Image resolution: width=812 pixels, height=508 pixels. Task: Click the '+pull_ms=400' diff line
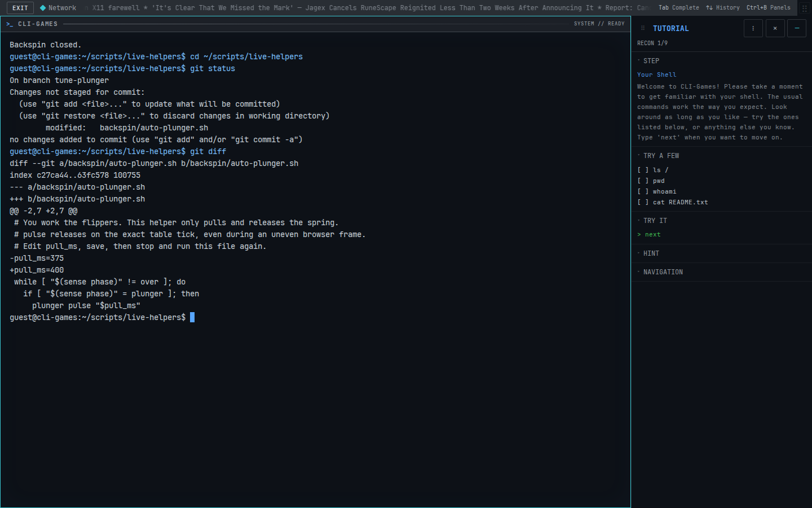pyautogui.click(x=37, y=270)
